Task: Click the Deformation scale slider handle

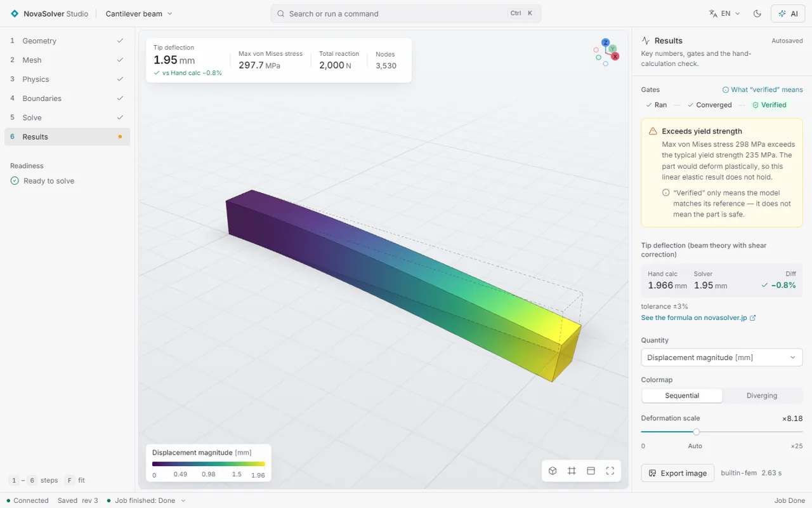Action: [x=696, y=432]
